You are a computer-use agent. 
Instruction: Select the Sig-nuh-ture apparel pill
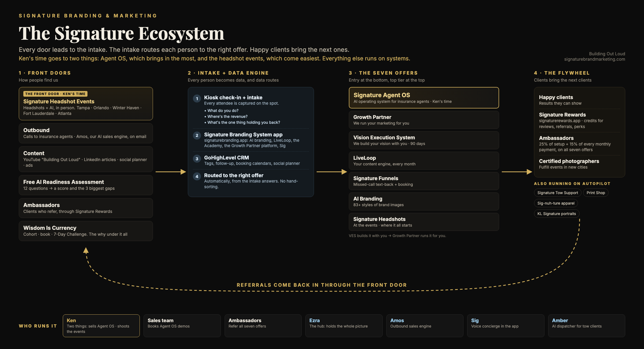click(556, 203)
